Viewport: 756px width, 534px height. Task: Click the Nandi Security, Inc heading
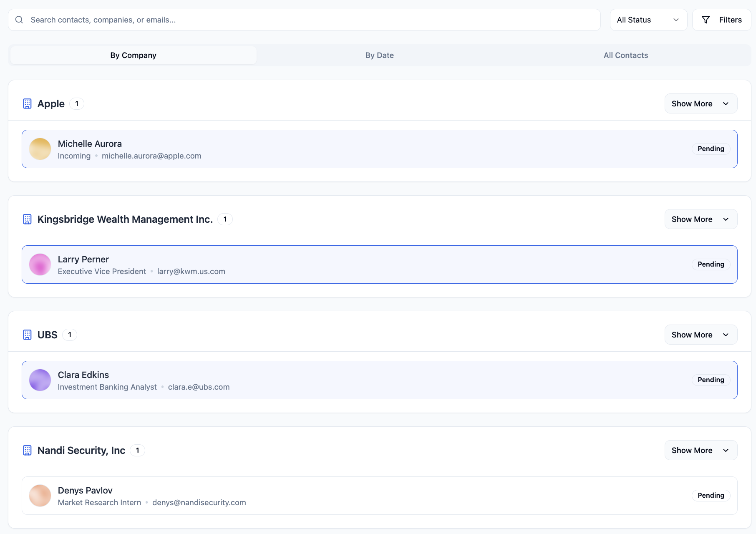[81, 450]
